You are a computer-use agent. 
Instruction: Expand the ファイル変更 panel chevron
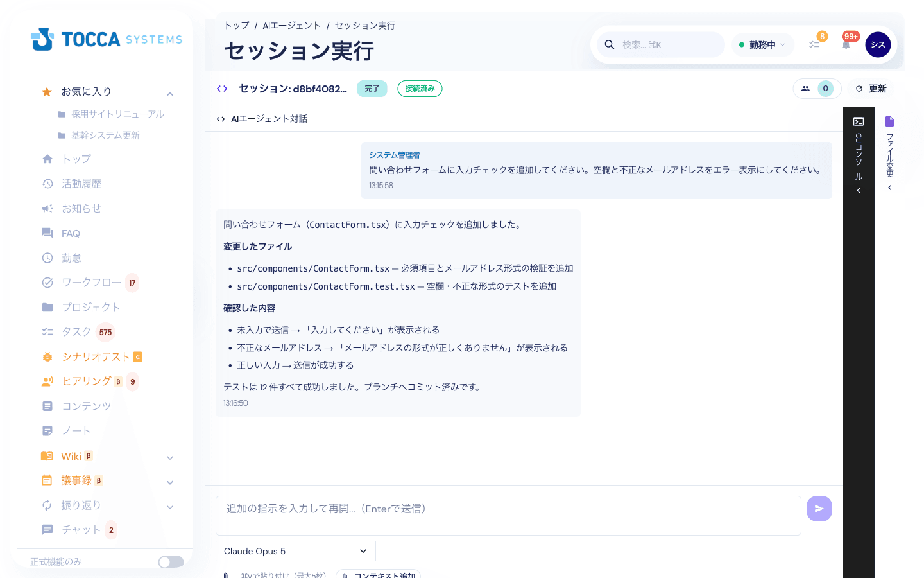pyautogui.click(x=889, y=188)
